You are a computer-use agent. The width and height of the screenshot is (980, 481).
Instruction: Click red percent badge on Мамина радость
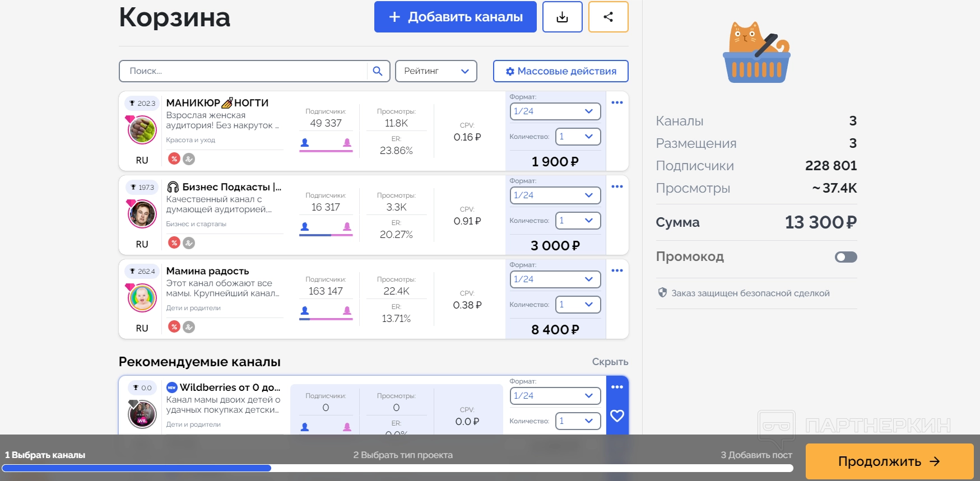174,327
